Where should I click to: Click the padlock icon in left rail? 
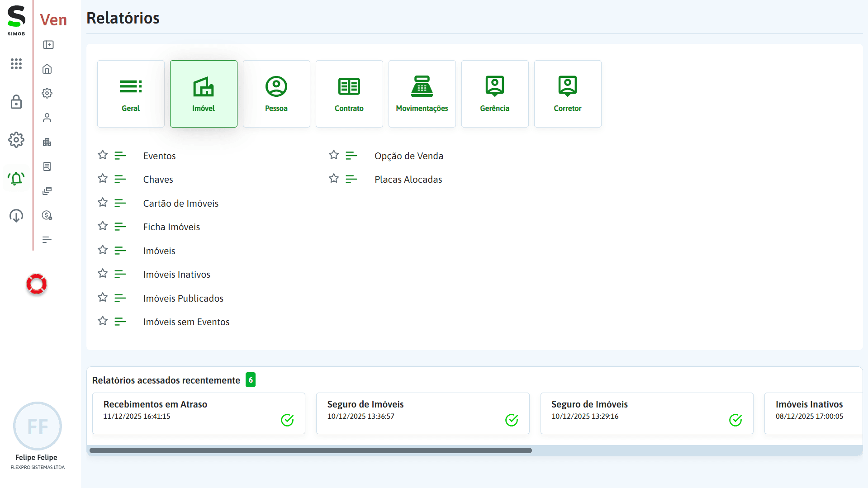[16, 102]
